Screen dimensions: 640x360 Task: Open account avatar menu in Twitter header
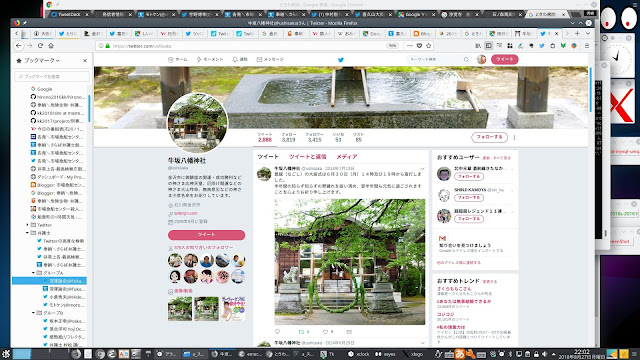click(x=482, y=60)
